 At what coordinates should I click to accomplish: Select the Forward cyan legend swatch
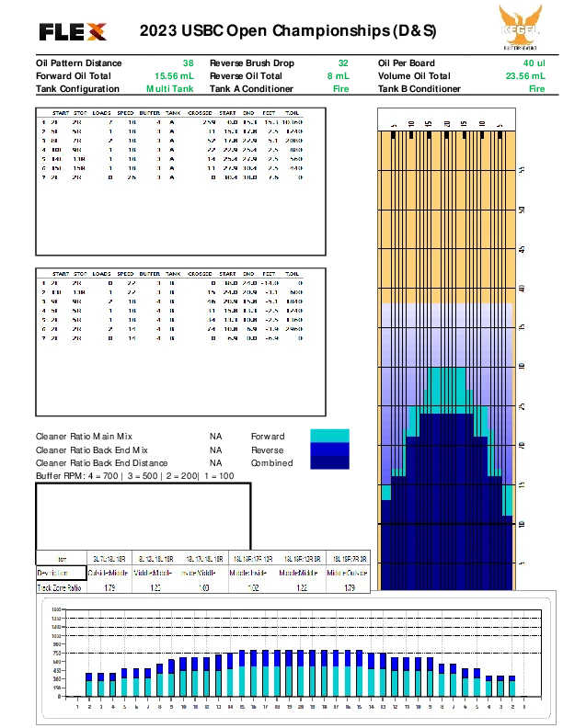pyautogui.click(x=329, y=436)
